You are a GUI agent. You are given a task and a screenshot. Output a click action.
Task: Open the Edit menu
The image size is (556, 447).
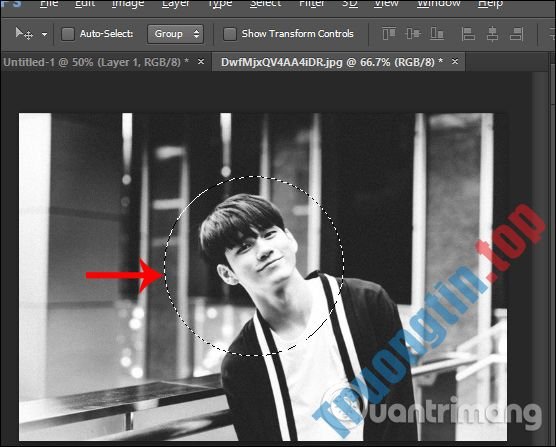85,4
